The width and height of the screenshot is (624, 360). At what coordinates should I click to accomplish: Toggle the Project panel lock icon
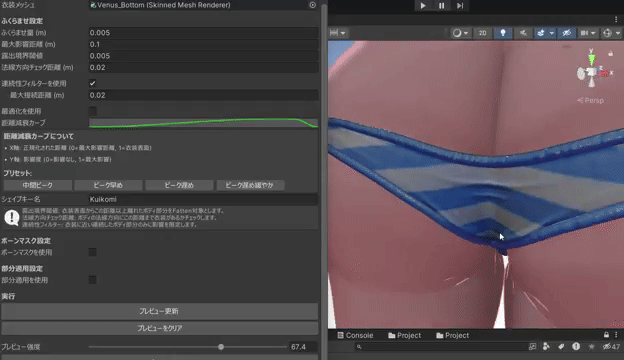coord(606,335)
